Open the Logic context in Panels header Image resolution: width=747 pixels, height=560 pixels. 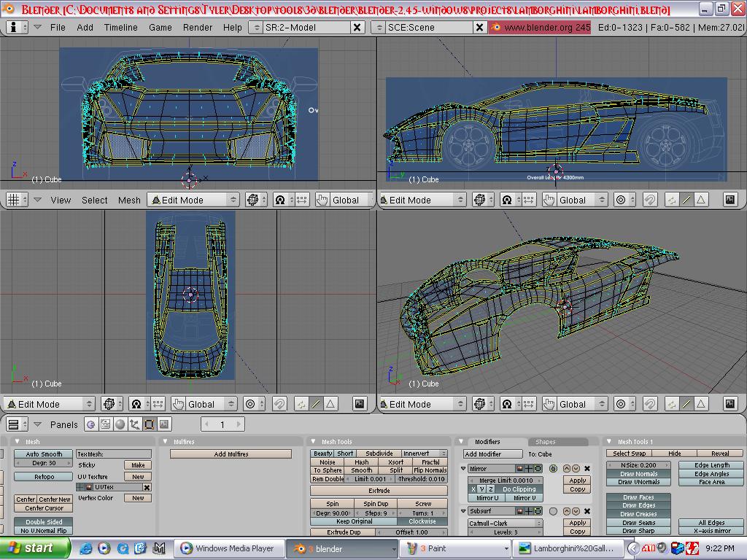tap(90, 424)
